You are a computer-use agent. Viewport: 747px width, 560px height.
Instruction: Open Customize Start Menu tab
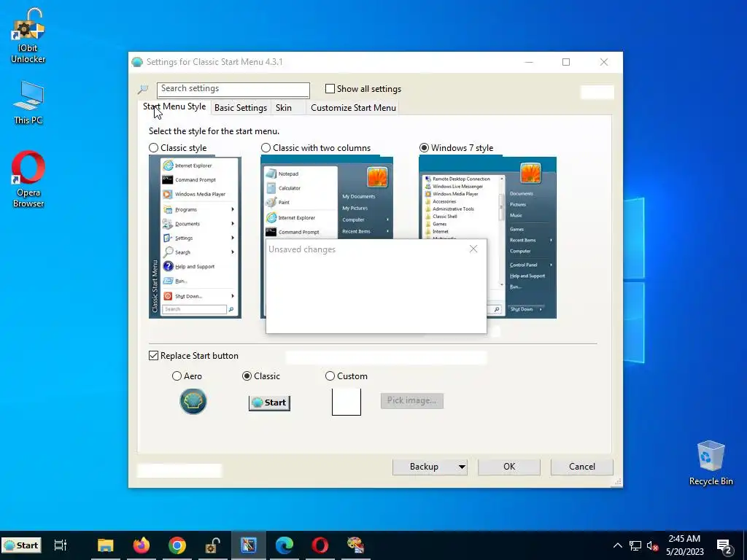(353, 108)
